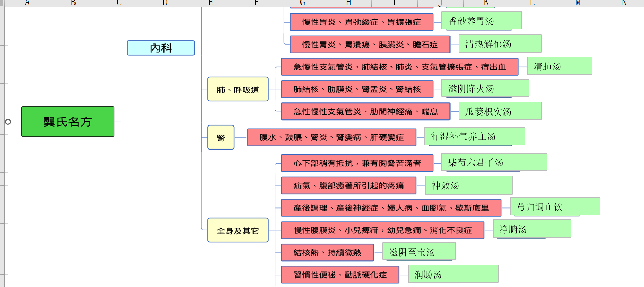Click the green formula box 净腑汤
The width and height of the screenshot is (644, 287).
pyautogui.click(x=532, y=229)
